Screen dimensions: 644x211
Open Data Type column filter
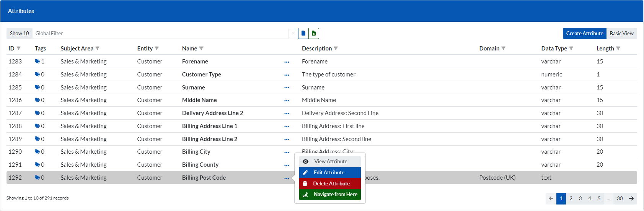click(x=571, y=49)
